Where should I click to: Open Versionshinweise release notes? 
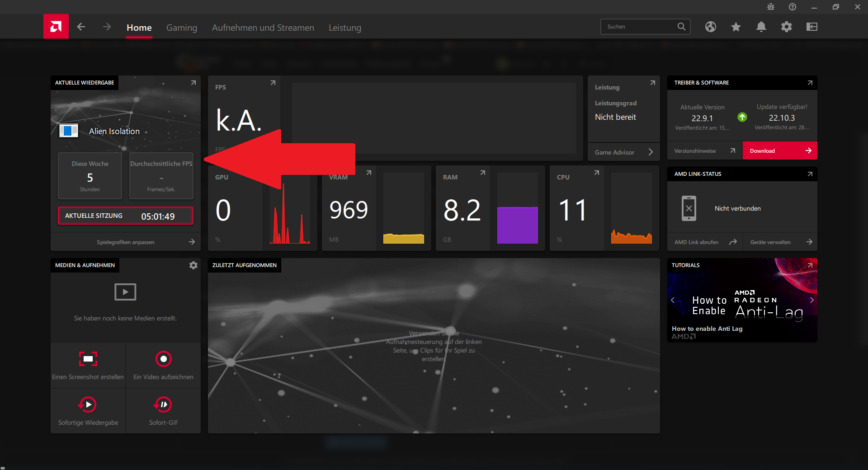[x=705, y=151]
